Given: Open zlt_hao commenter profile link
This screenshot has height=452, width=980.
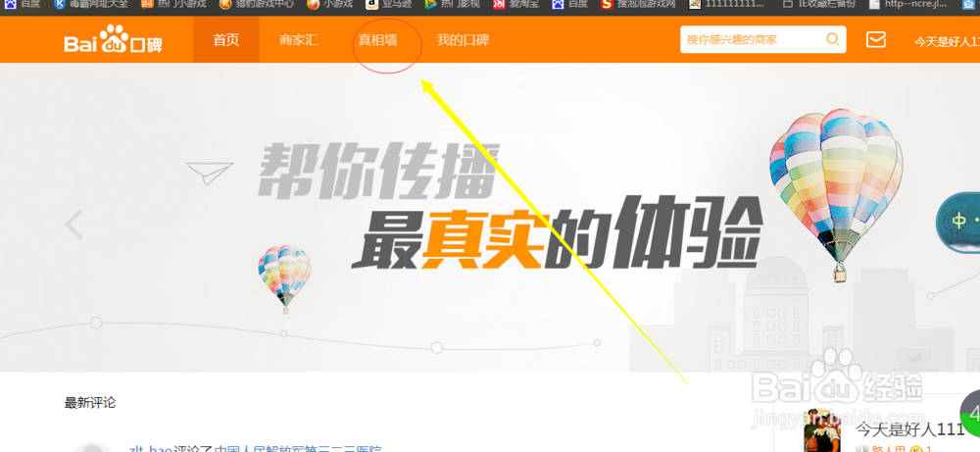Looking at the screenshot, I should tap(150, 449).
